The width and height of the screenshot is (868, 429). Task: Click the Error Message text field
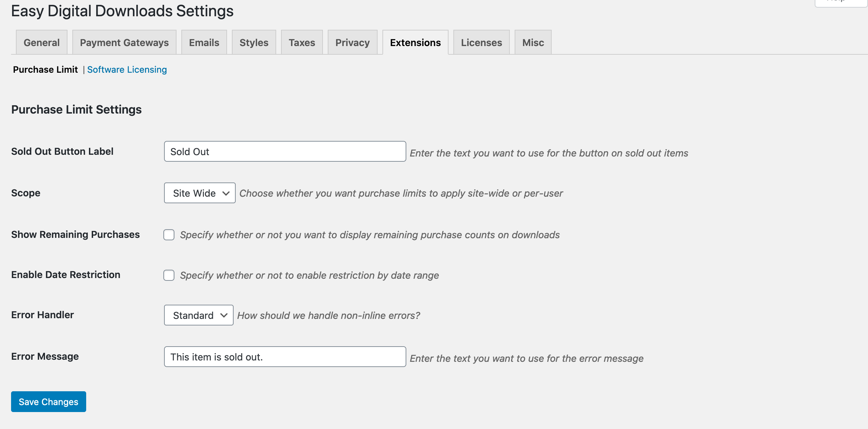284,357
